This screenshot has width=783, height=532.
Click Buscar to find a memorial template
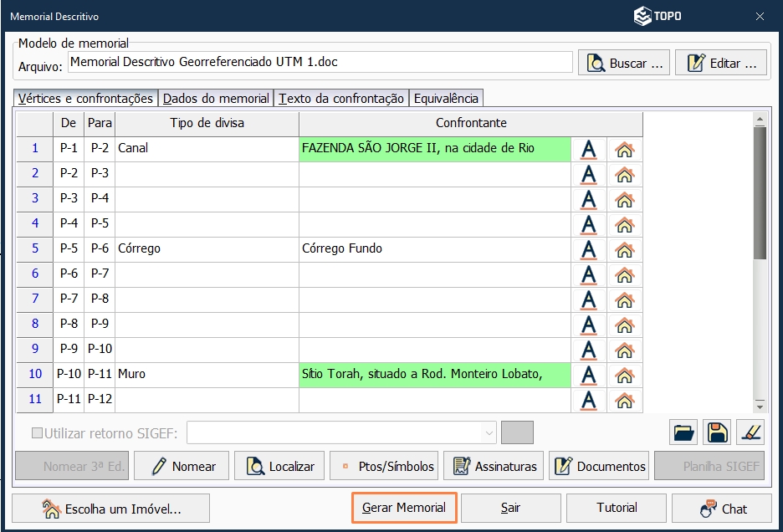[x=622, y=62]
